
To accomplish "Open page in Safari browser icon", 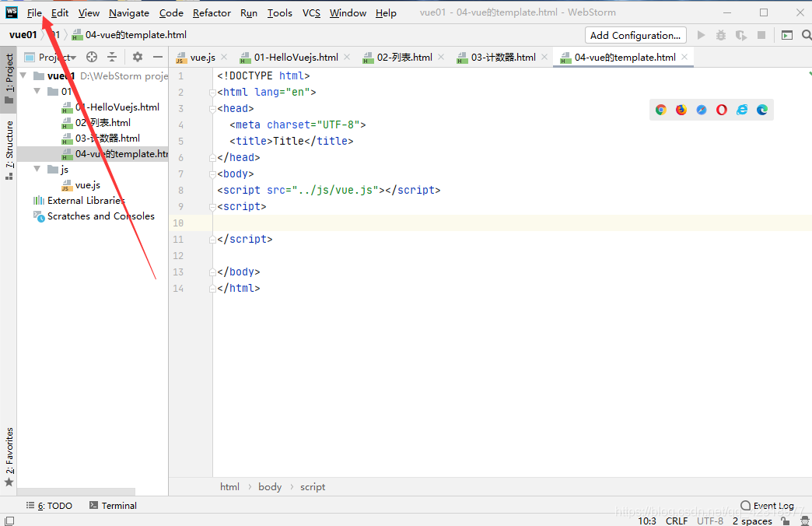I will [x=702, y=110].
